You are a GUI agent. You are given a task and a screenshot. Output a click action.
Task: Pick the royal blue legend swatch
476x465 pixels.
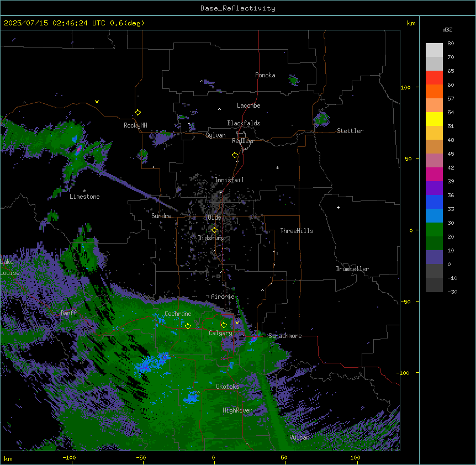coord(434,202)
